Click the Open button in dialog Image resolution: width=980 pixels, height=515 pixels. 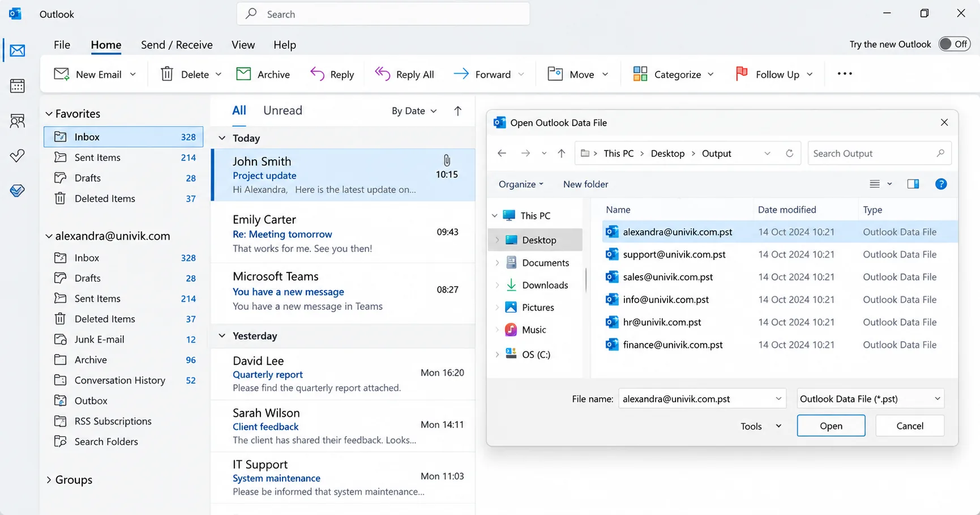point(831,426)
